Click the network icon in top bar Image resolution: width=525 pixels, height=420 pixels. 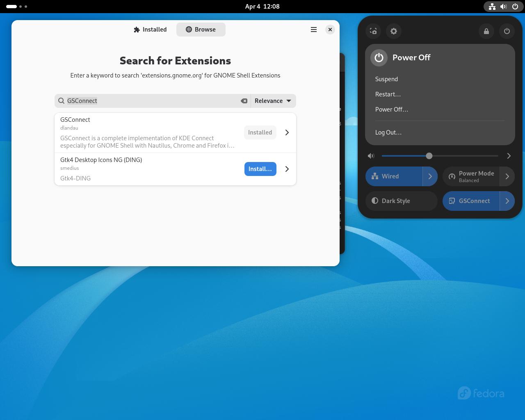492,7
